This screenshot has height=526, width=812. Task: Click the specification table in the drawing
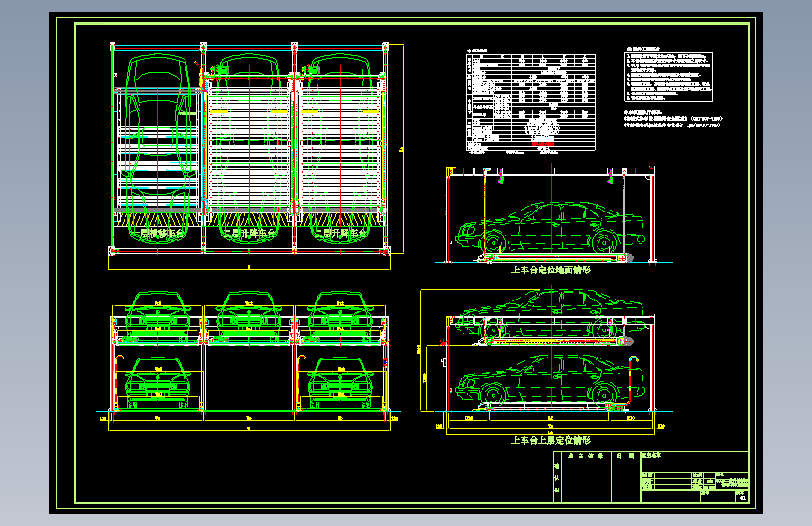tap(531, 102)
